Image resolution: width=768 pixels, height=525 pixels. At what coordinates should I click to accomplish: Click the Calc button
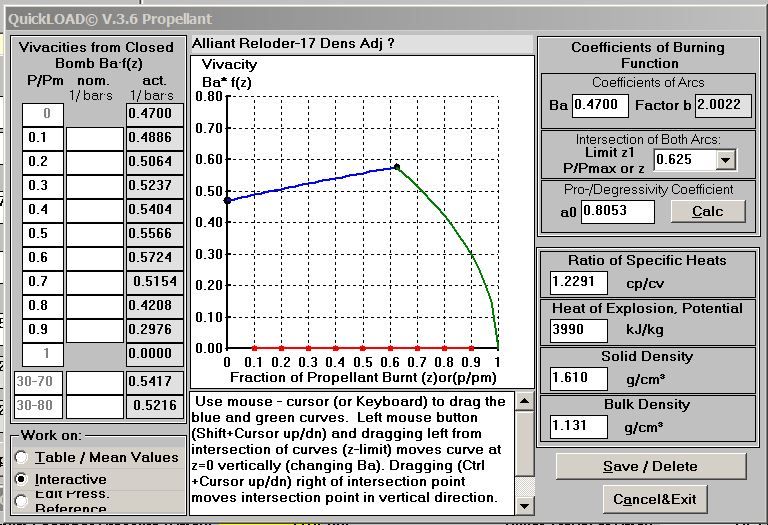point(708,211)
